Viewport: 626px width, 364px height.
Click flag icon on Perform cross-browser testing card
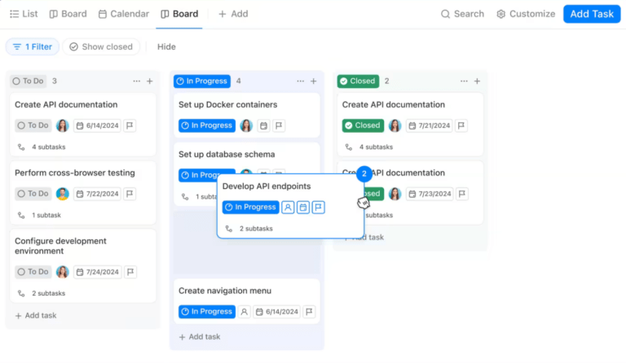pyautogui.click(x=130, y=194)
